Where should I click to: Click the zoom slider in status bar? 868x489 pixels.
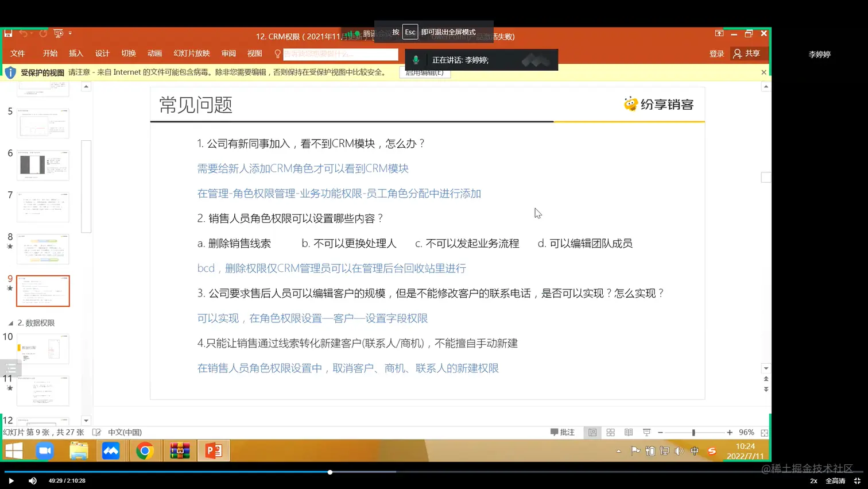click(695, 432)
